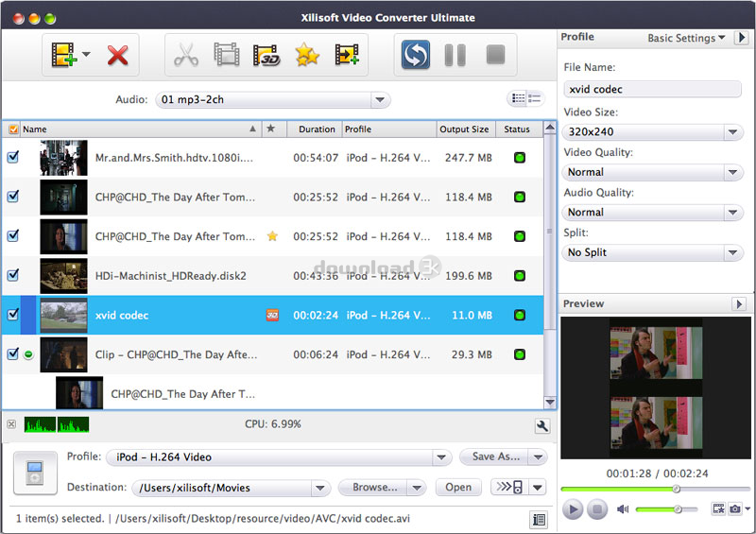
Task: Sort by Status column header
Action: (x=518, y=129)
